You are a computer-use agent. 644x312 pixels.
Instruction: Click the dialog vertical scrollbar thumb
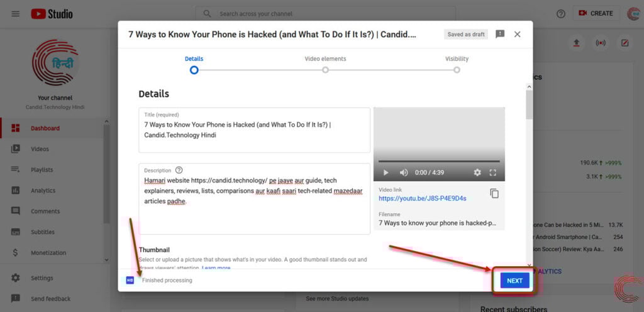[529, 104]
